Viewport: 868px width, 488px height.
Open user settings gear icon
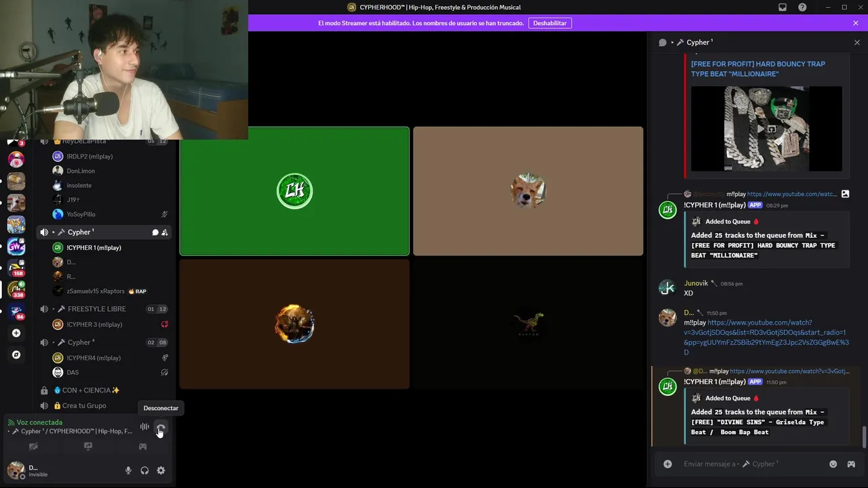click(x=161, y=470)
